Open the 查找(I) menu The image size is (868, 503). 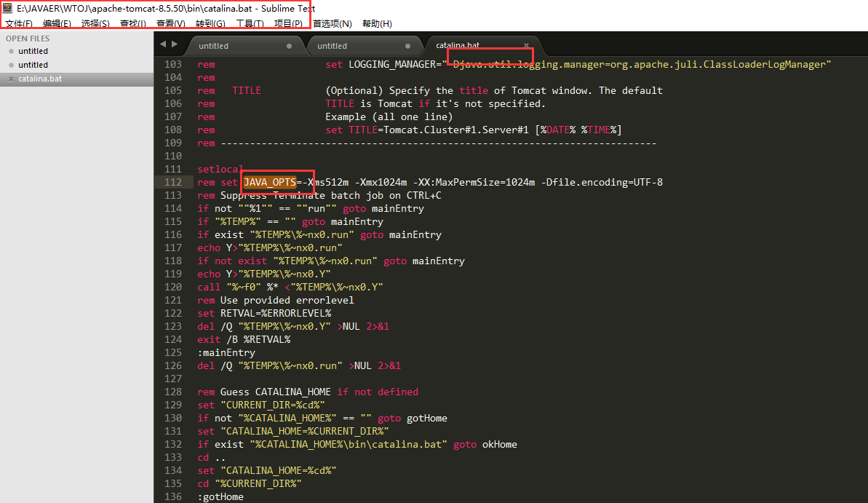click(x=133, y=23)
